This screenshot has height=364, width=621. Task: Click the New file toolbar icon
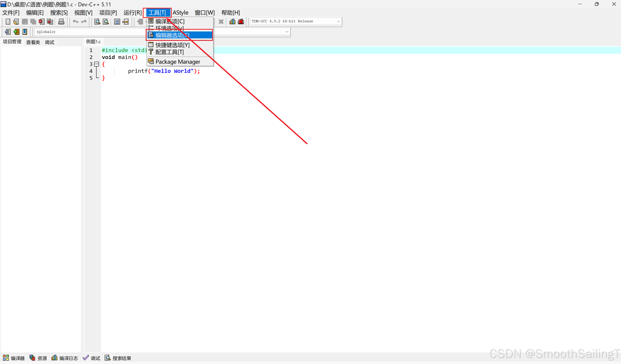(x=8, y=22)
